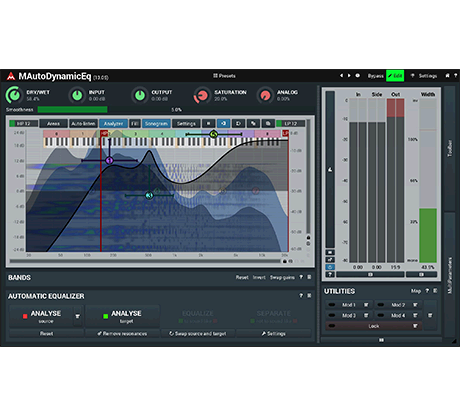The image size is (460, 416).
Task: Open the Mod 1 dropdown arrow
Action: pyautogui.click(x=366, y=305)
